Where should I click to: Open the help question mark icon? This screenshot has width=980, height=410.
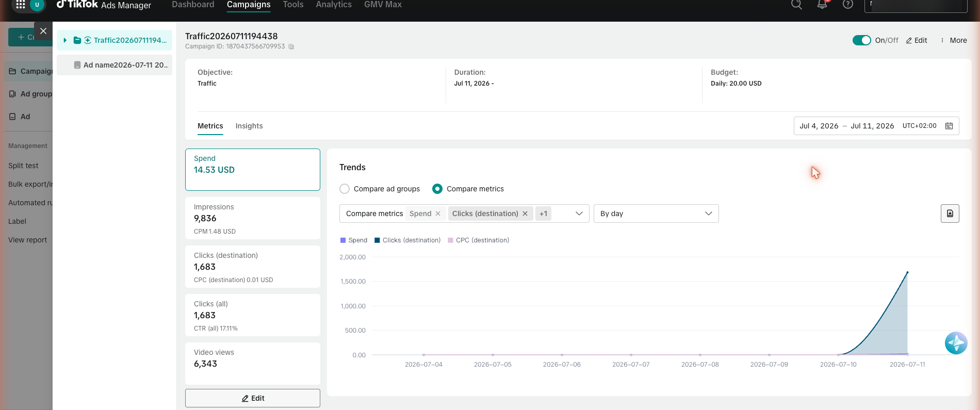point(848,5)
